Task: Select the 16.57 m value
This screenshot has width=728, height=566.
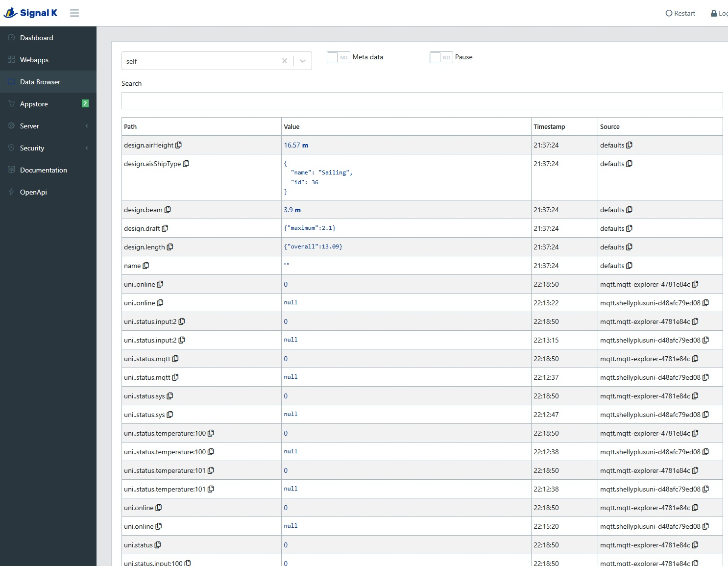Action: coord(296,145)
